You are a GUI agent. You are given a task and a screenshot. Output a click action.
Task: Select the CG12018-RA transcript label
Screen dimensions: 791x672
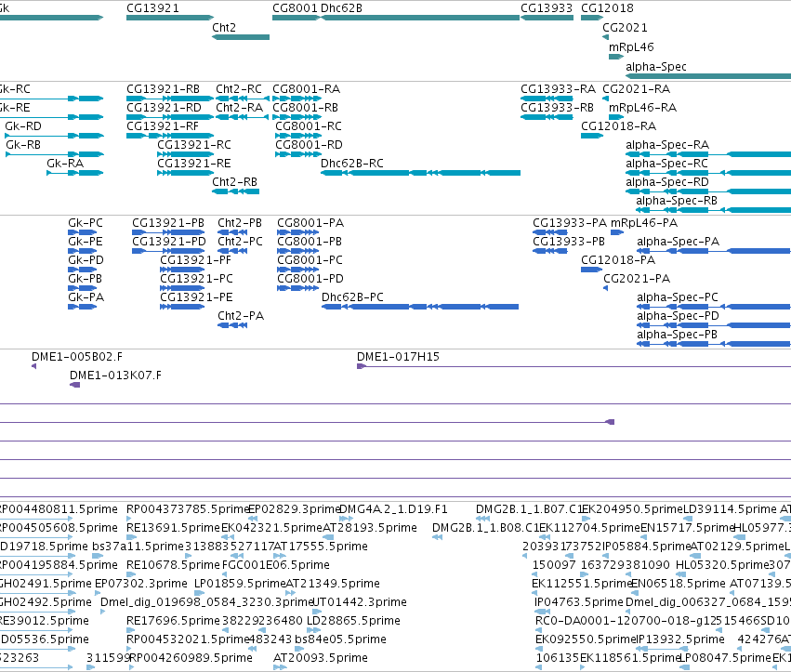pos(618,126)
